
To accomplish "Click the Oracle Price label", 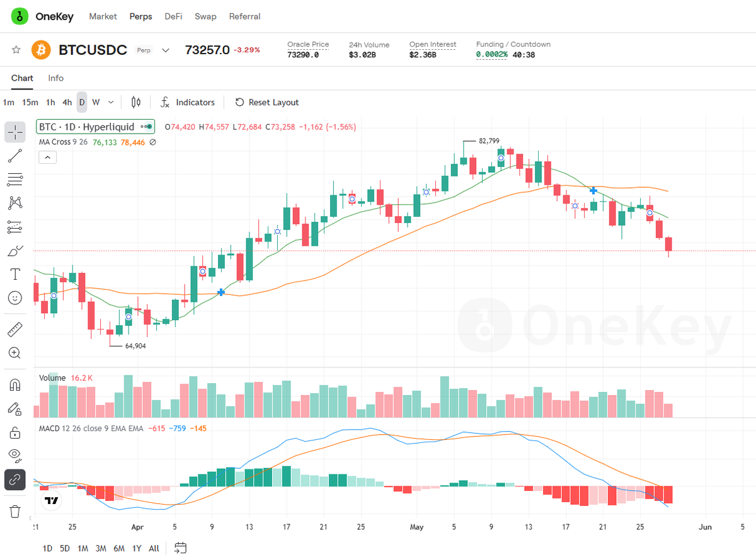I will (x=308, y=44).
